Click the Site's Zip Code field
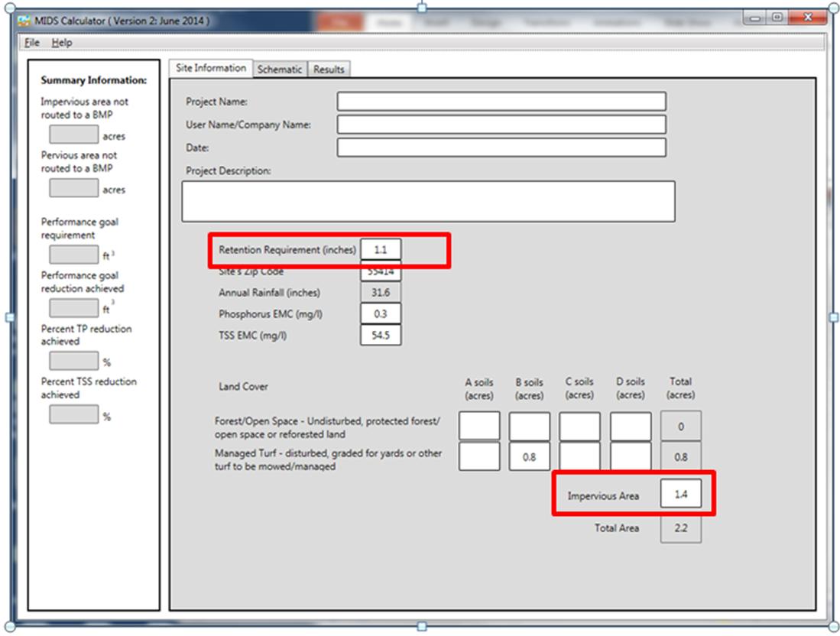 point(381,272)
